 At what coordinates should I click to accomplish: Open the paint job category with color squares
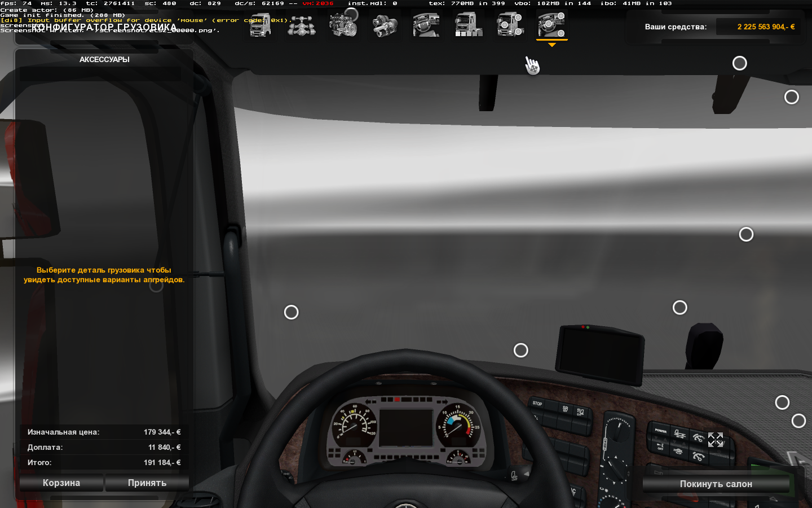469,25
